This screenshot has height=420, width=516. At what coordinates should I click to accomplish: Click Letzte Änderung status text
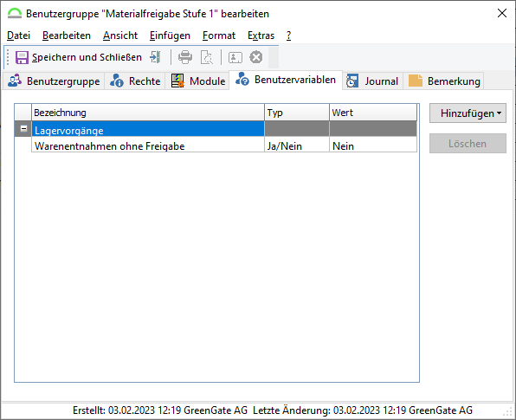(363, 410)
